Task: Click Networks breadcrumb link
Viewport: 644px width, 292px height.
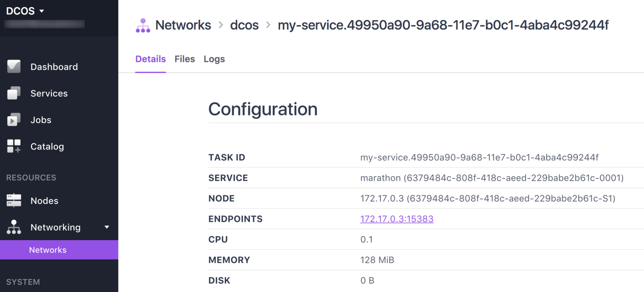Action: click(183, 25)
